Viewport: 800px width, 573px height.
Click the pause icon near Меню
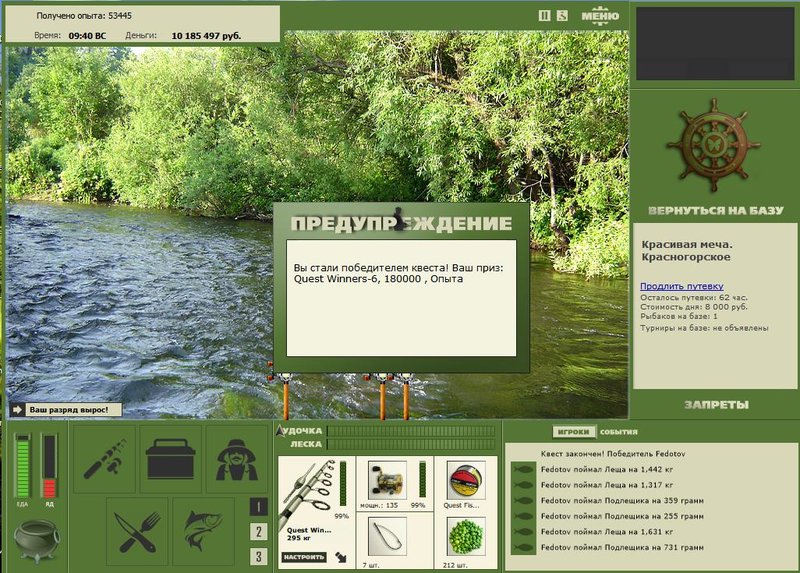(544, 16)
